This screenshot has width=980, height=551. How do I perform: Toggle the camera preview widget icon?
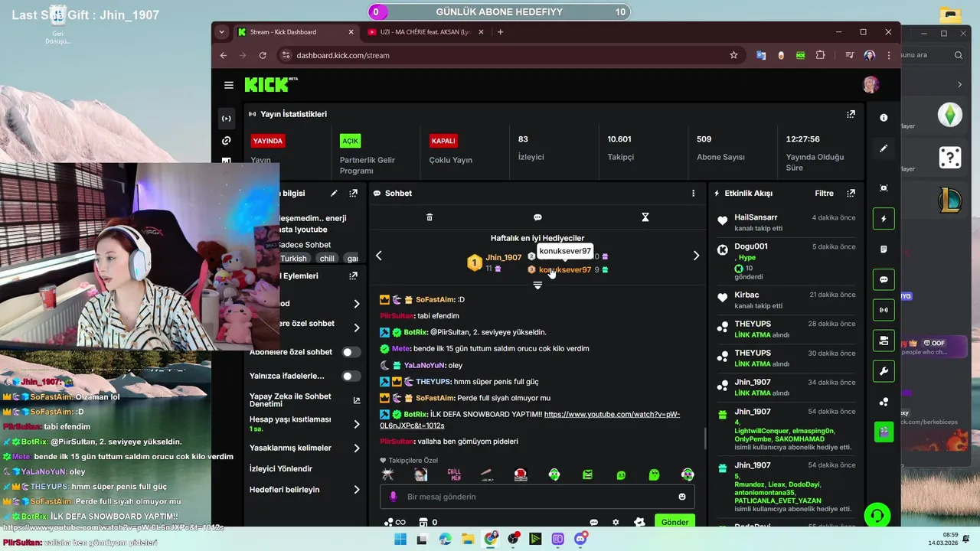click(x=884, y=341)
